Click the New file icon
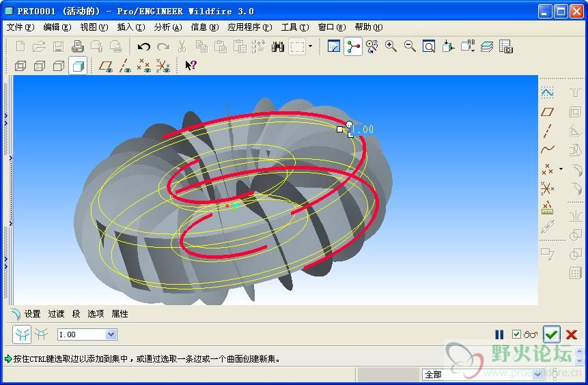This screenshot has width=588, height=385. pos(20,46)
